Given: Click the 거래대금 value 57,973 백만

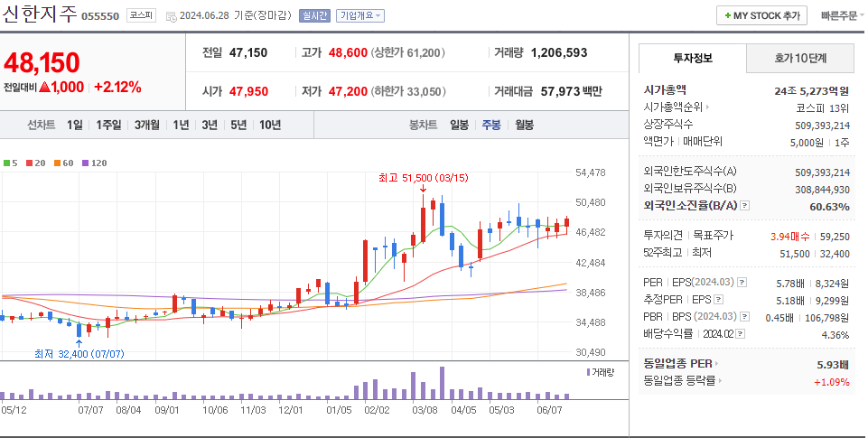Looking at the screenshot, I should (x=571, y=91).
